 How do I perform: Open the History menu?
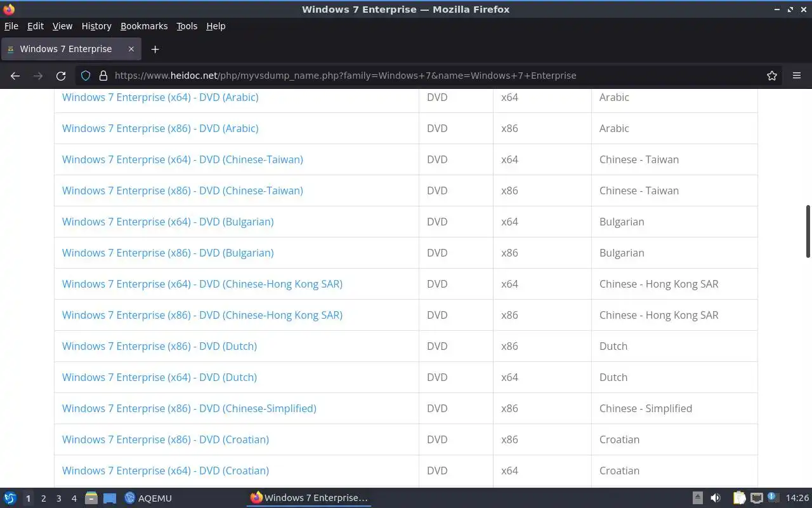coord(96,26)
